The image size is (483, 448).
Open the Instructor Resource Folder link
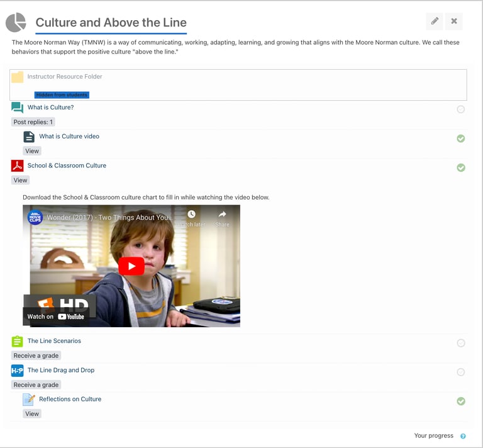pyautogui.click(x=65, y=76)
